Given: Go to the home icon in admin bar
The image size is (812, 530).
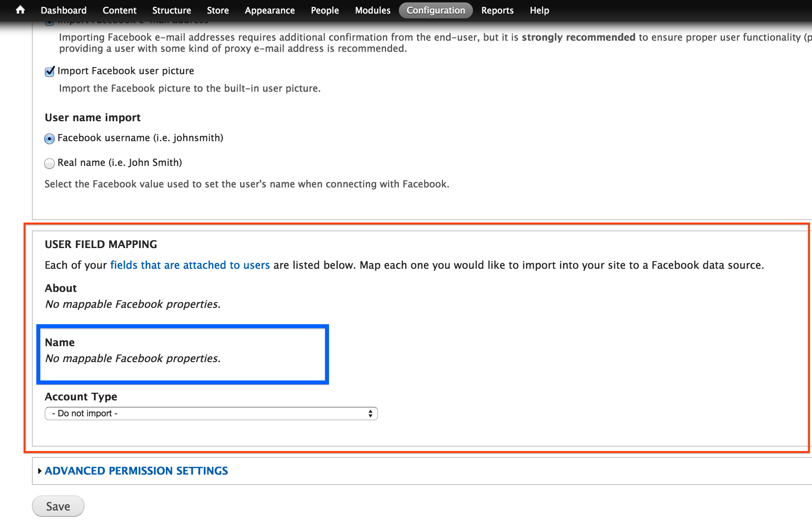Looking at the screenshot, I should point(20,10).
